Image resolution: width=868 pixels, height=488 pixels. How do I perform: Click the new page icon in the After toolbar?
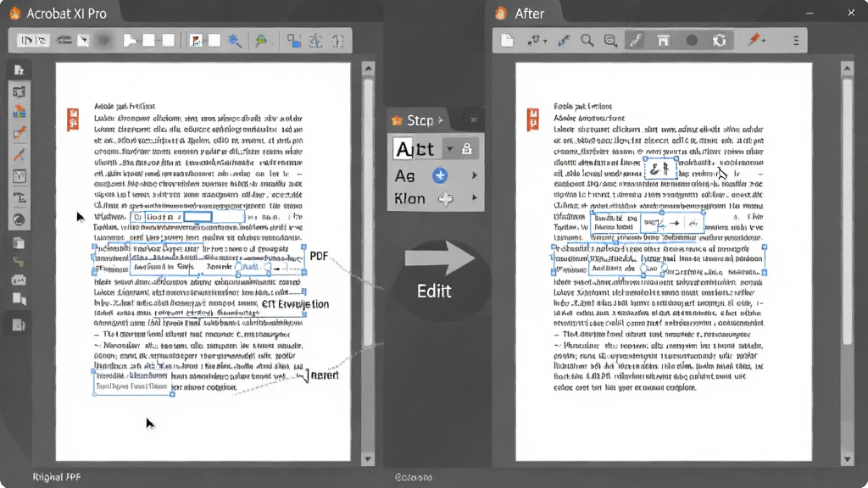(507, 41)
